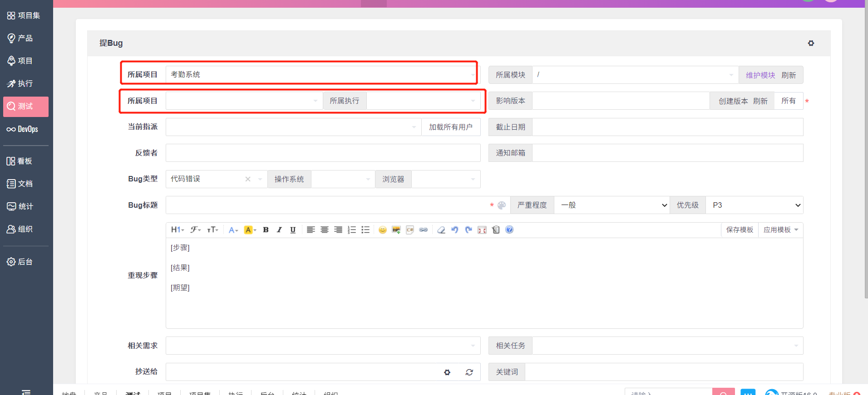Click 加载所有用户 button
Image resolution: width=868 pixels, height=395 pixels.
pyautogui.click(x=451, y=127)
